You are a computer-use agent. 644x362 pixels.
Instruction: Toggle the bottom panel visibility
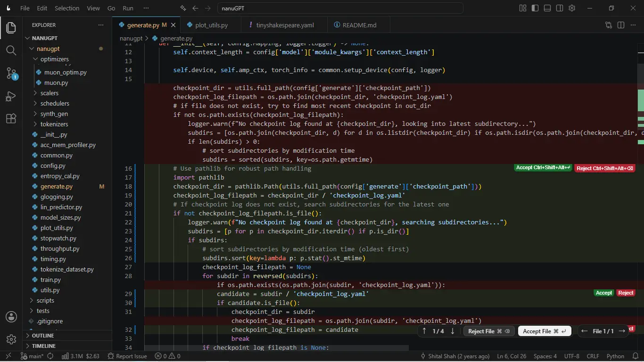click(547, 8)
